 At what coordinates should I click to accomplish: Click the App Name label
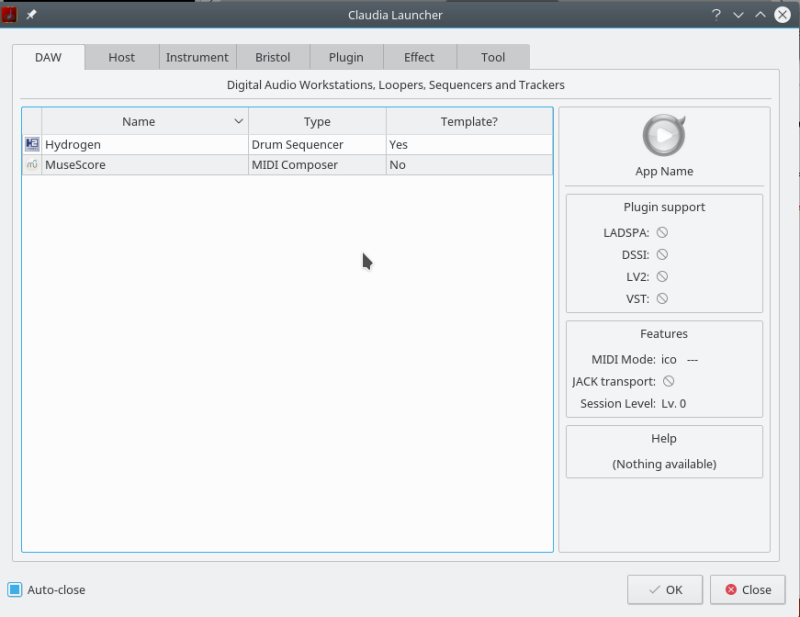click(x=664, y=171)
